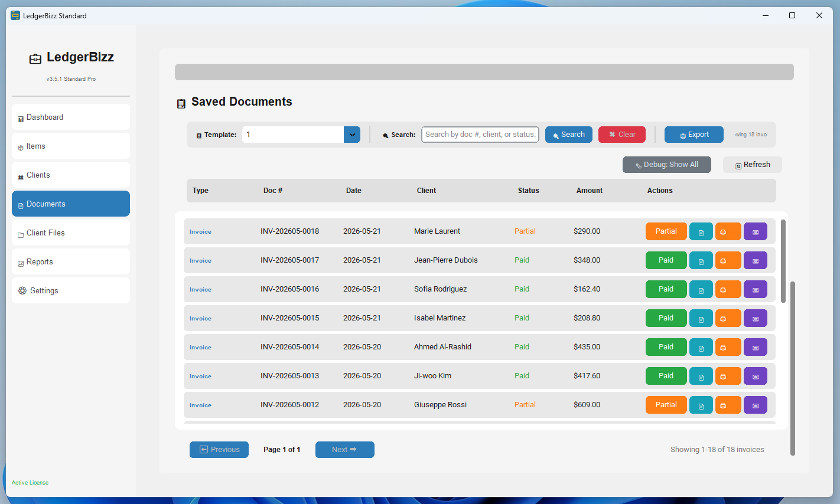The height and width of the screenshot is (504, 840).
Task: View document for invoice INV-202605-0012
Action: pyautogui.click(x=701, y=405)
